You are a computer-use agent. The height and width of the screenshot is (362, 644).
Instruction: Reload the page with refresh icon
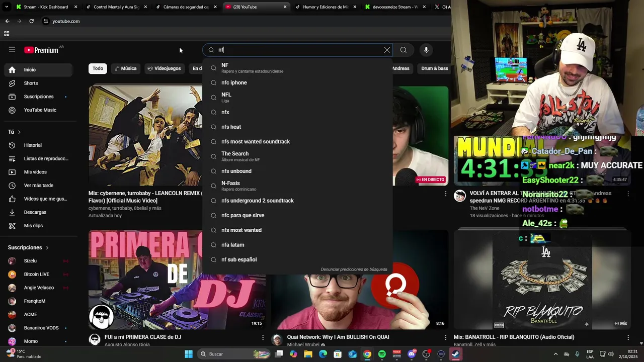[x=31, y=21]
